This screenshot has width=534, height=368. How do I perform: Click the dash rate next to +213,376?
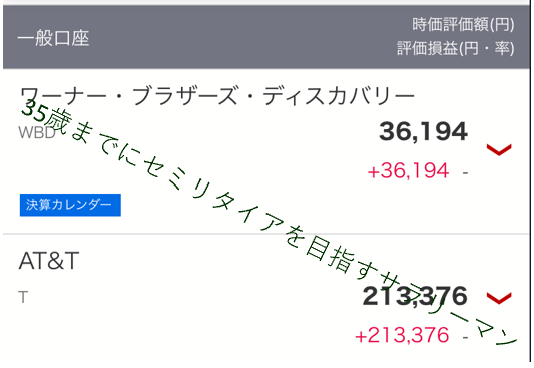(465, 337)
